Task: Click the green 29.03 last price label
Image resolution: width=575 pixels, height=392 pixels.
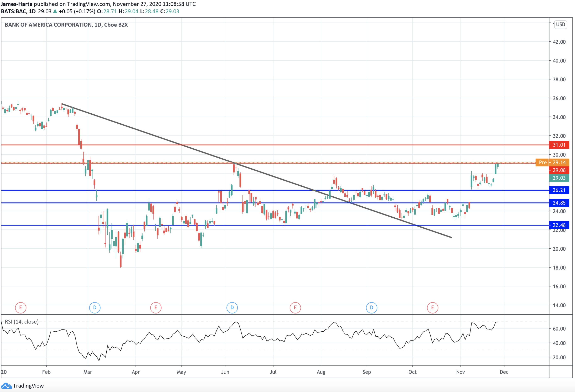Action: [559, 178]
